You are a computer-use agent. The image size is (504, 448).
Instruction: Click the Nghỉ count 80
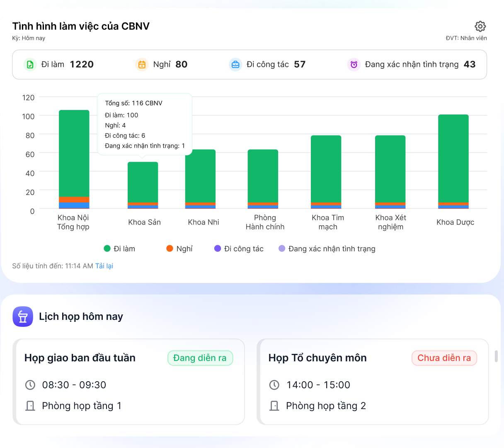point(182,64)
